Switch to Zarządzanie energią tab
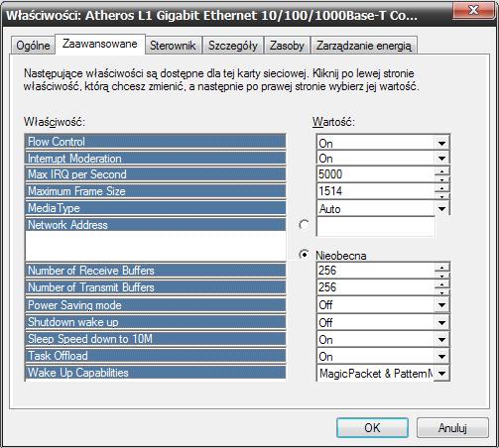Image resolution: width=499 pixels, height=448 pixels. pos(364,46)
